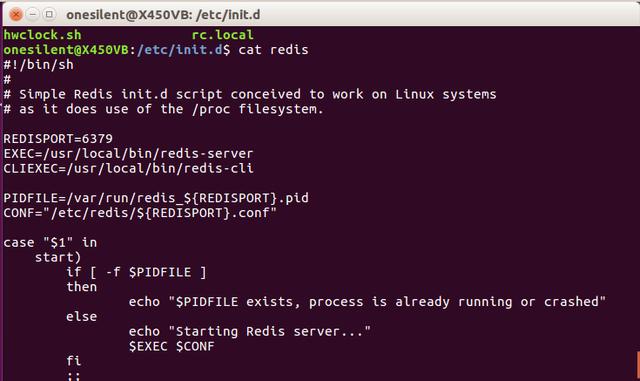Click the orange scrollbar thumb at right edge
This screenshot has height=381, width=640.
[x=638, y=365]
